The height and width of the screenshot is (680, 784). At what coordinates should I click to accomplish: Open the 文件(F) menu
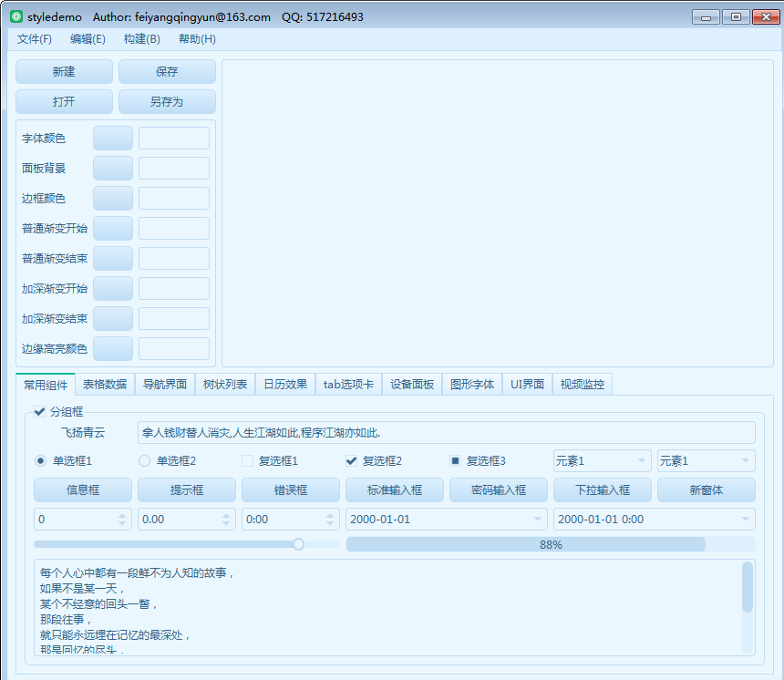tap(34, 39)
